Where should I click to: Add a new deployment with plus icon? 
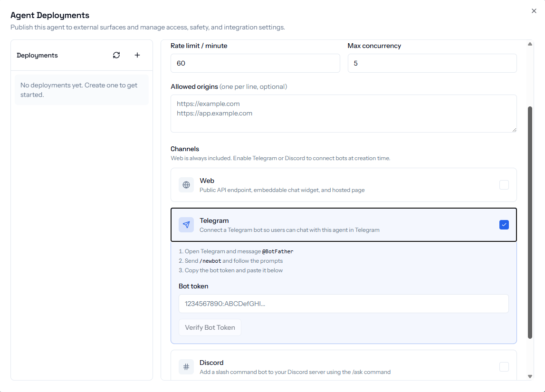pyautogui.click(x=137, y=55)
